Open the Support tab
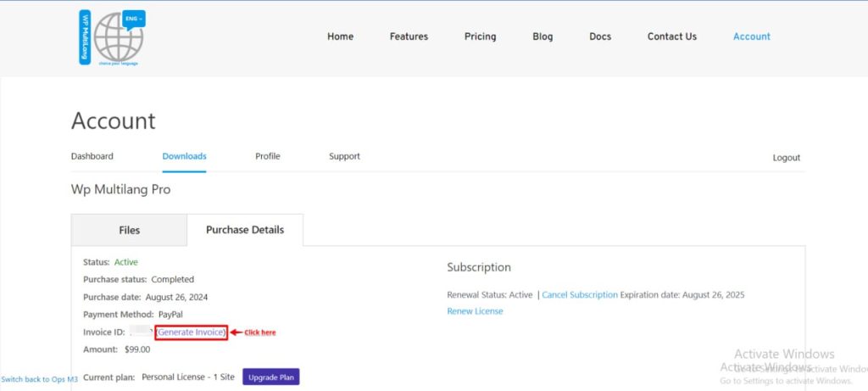The image size is (868, 391). [344, 156]
